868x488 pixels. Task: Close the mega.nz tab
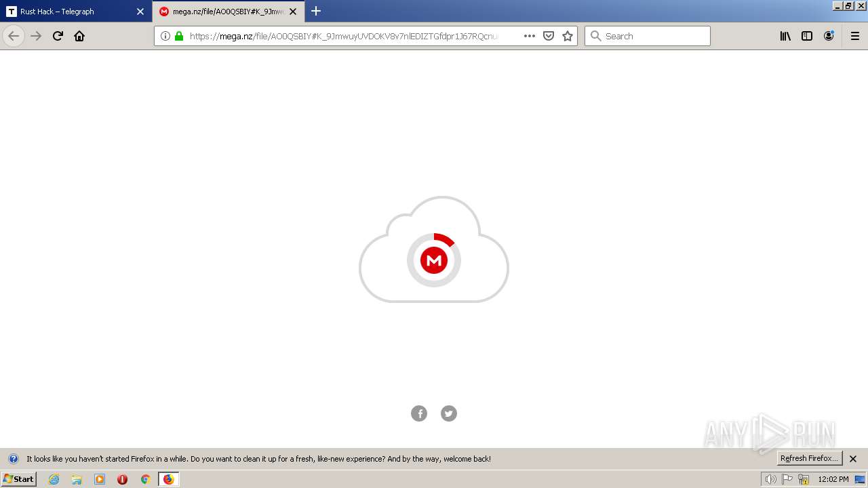[x=293, y=12]
